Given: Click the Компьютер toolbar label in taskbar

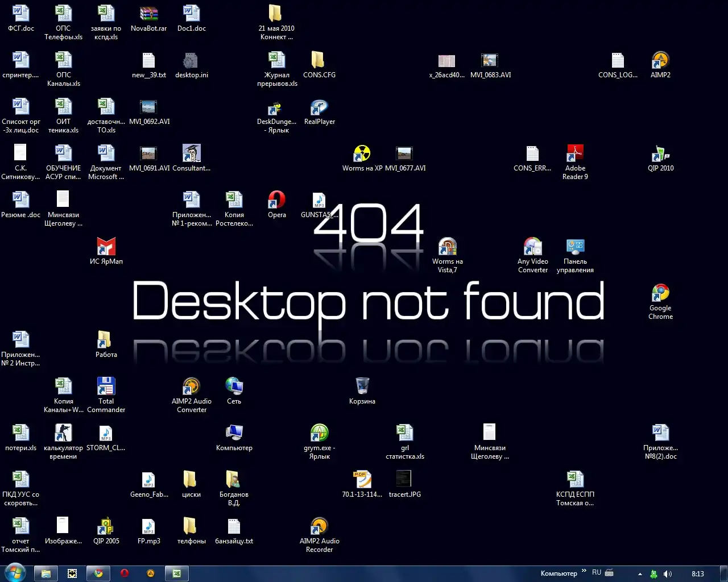Looking at the screenshot, I should click(559, 573).
